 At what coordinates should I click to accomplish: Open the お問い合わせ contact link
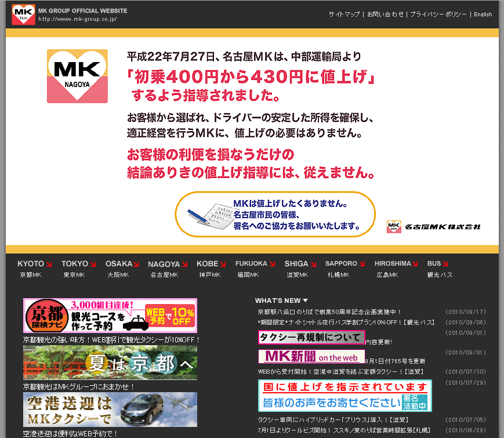pyautogui.click(x=385, y=14)
